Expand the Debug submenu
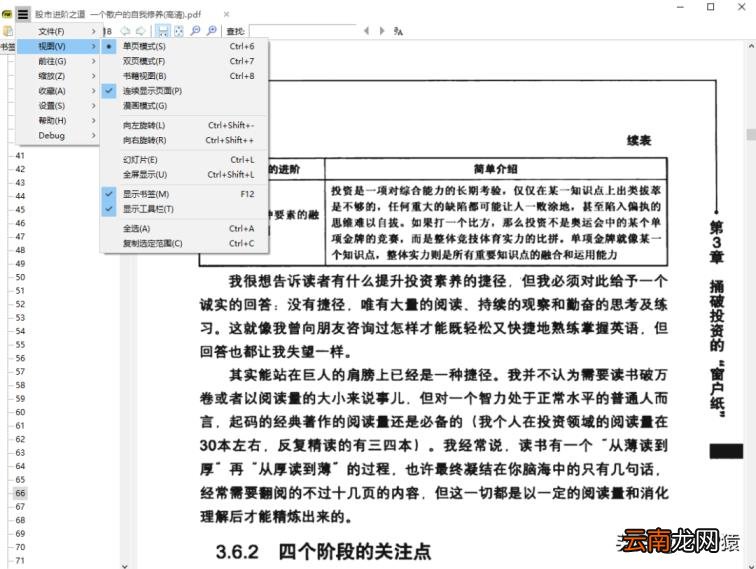 58,135
